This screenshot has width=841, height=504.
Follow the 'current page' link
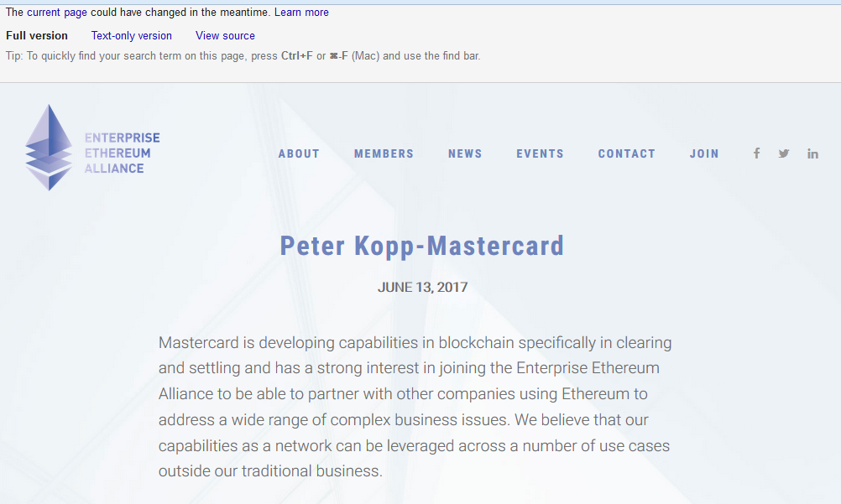point(57,13)
